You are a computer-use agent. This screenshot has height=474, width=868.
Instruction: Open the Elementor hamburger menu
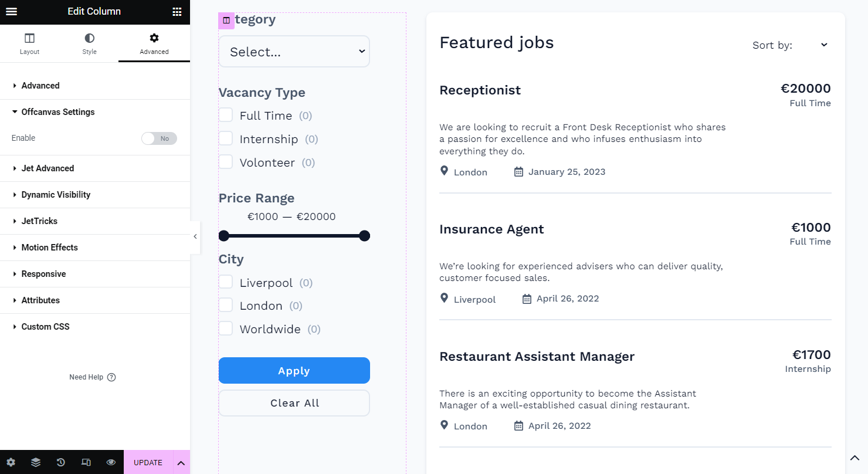(11, 12)
